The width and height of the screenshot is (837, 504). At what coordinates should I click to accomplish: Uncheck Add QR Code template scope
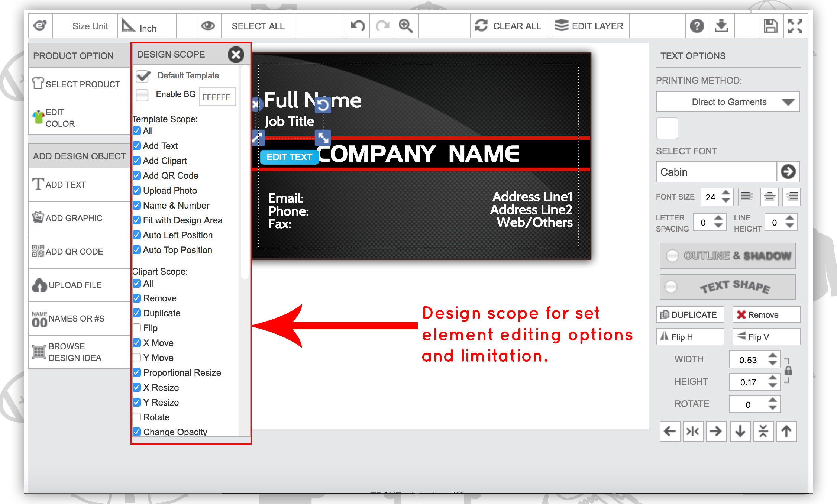coord(137,175)
